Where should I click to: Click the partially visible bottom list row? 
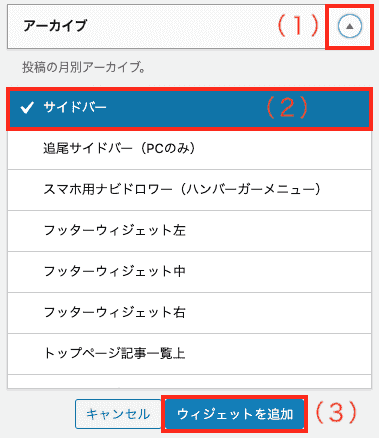(189, 382)
